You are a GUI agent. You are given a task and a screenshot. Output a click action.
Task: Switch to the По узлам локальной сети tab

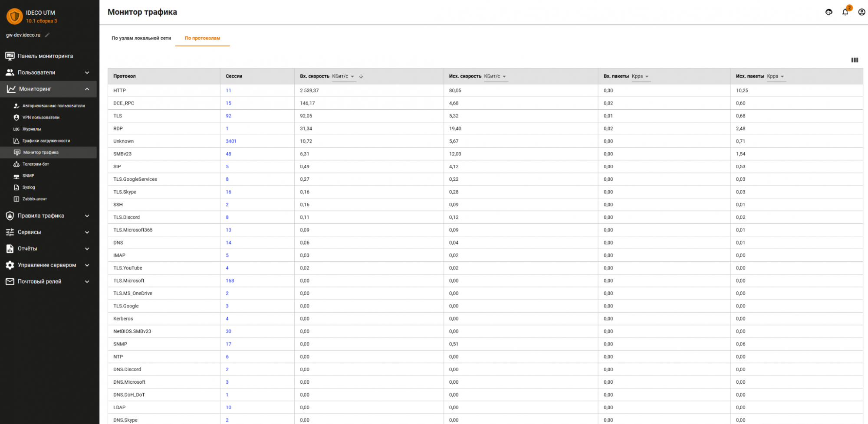(x=141, y=38)
